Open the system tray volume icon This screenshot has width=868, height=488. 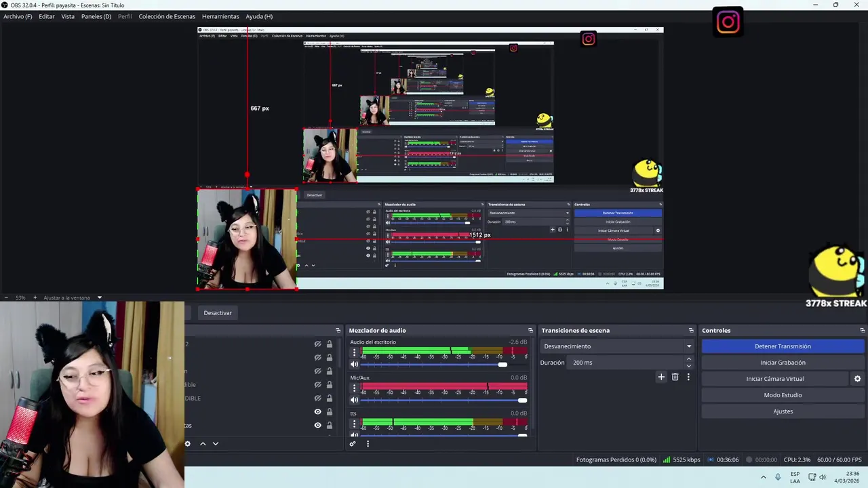coord(823,477)
